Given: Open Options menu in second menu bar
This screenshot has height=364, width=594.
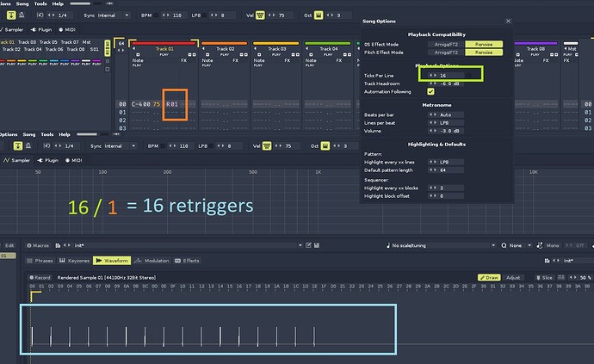Looking at the screenshot, I should click(x=9, y=134).
